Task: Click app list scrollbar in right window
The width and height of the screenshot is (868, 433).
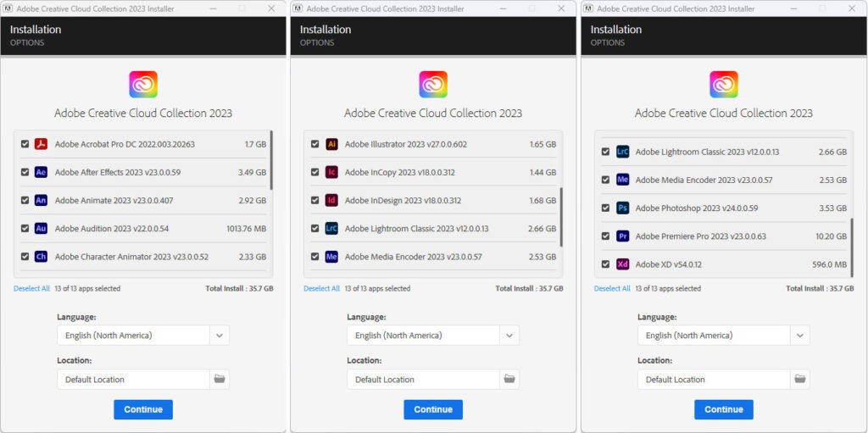Action: coord(852,247)
